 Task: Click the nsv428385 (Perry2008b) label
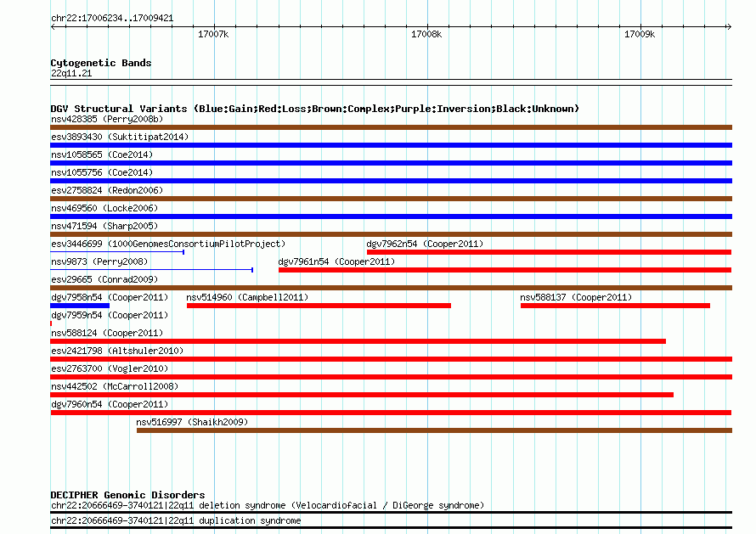click(107, 119)
